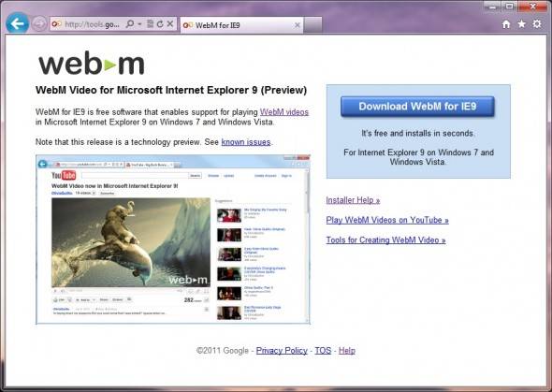Click the compatibility view icon
Image resolution: width=552 pixels, height=392 pixels.
(151, 24)
